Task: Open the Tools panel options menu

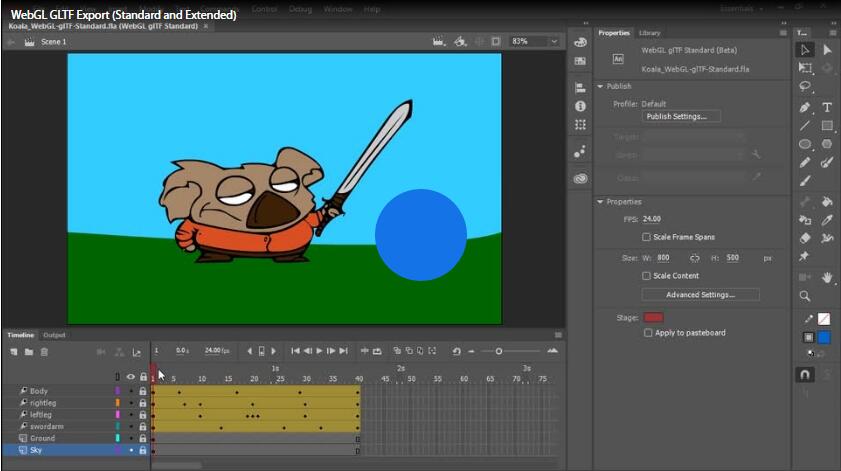Action: [832, 33]
